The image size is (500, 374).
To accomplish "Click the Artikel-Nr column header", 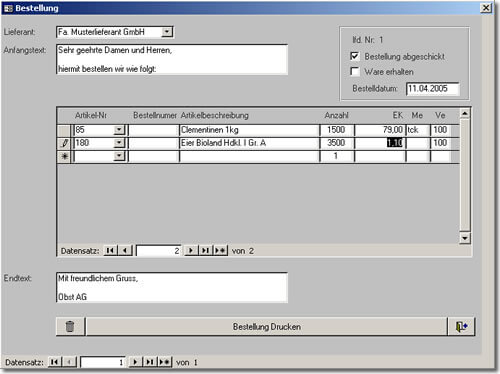I will [x=91, y=115].
